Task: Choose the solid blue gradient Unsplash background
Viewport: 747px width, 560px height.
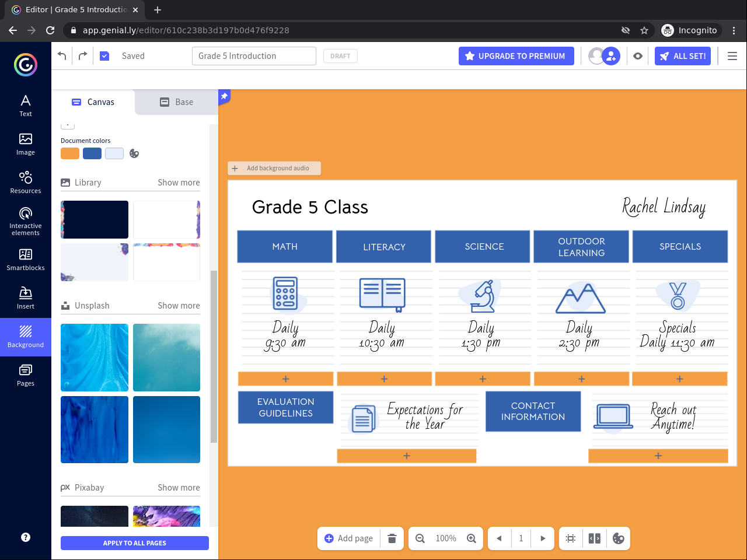Action: 167,430
